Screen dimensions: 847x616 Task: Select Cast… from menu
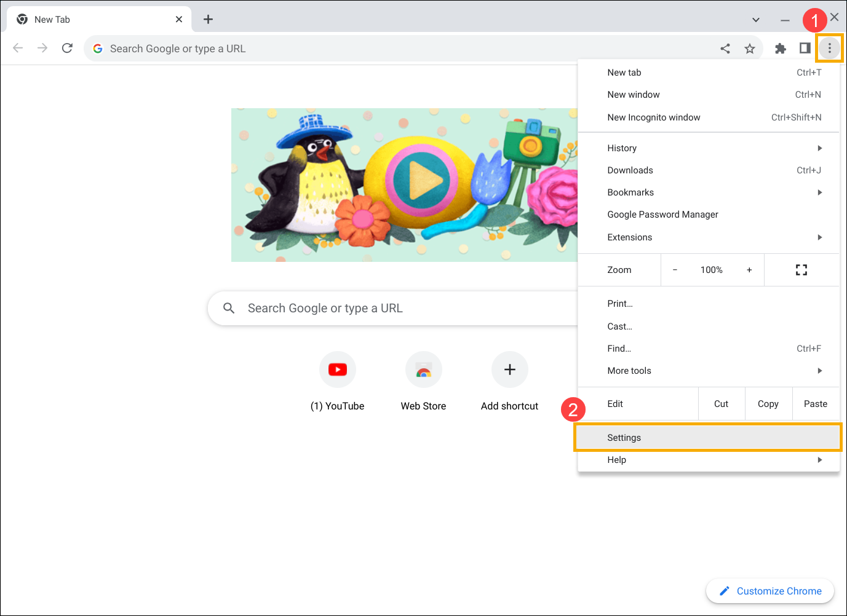point(709,326)
